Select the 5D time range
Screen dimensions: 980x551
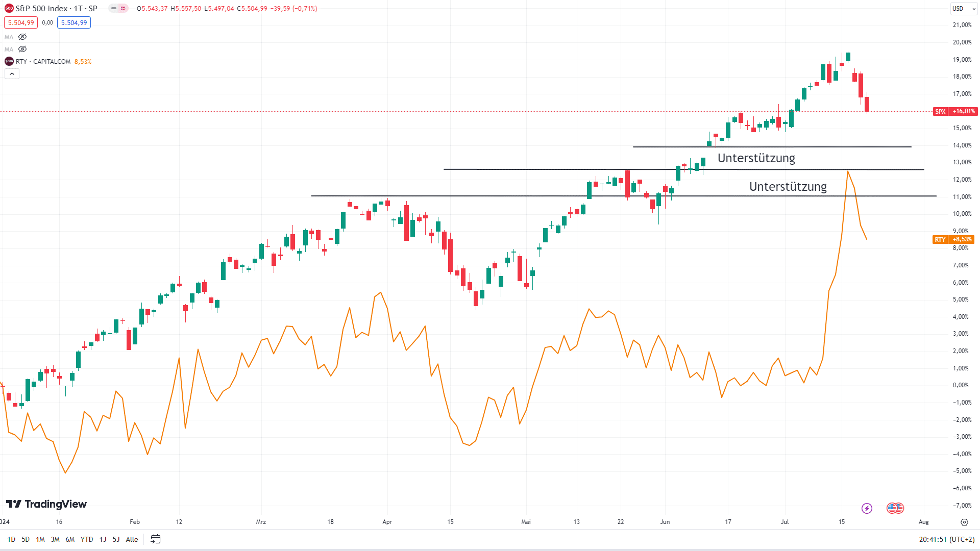point(26,539)
